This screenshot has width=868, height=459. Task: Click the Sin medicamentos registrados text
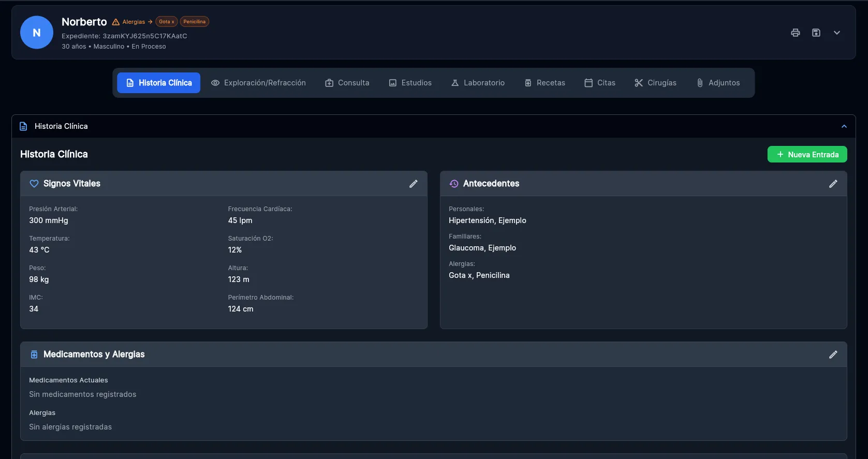[x=83, y=394]
